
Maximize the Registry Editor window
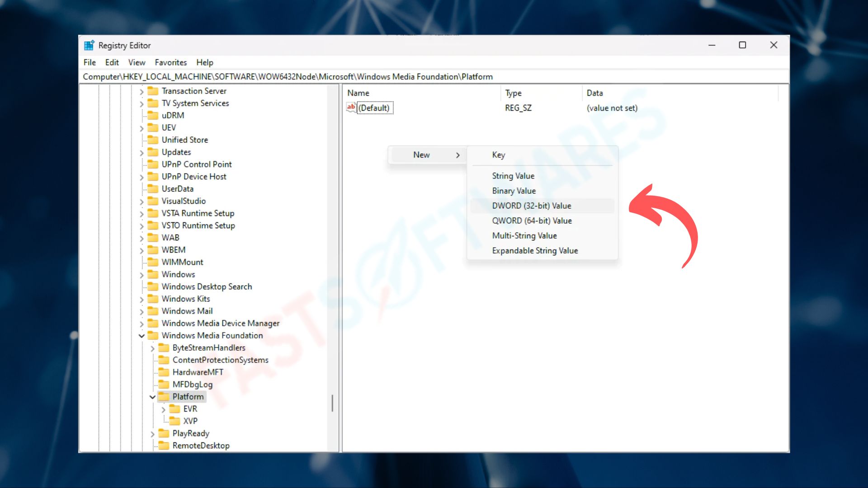click(742, 45)
